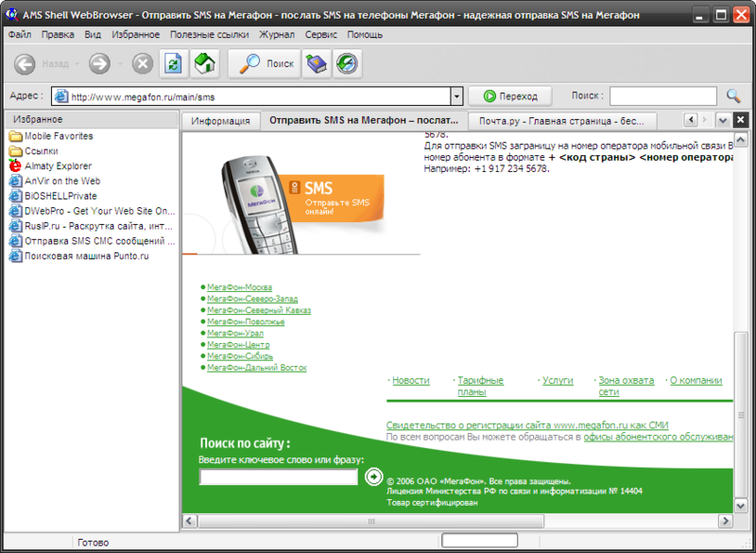Open Mobile Favorites folder
The height and width of the screenshot is (553, 756).
pyautogui.click(x=51, y=136)
